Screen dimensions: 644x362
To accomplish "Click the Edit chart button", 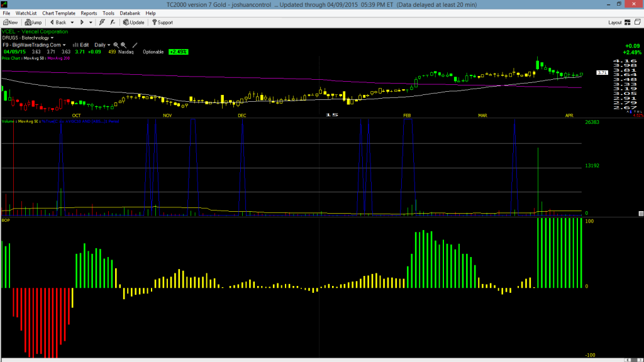I will (x=81, y=45).
